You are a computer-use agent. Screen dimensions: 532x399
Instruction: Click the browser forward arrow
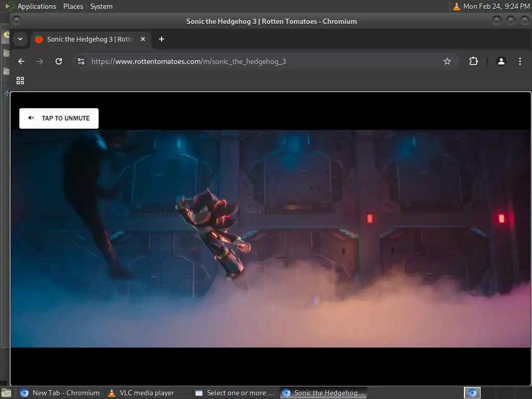pyautogui.click(x=39, y=61)
